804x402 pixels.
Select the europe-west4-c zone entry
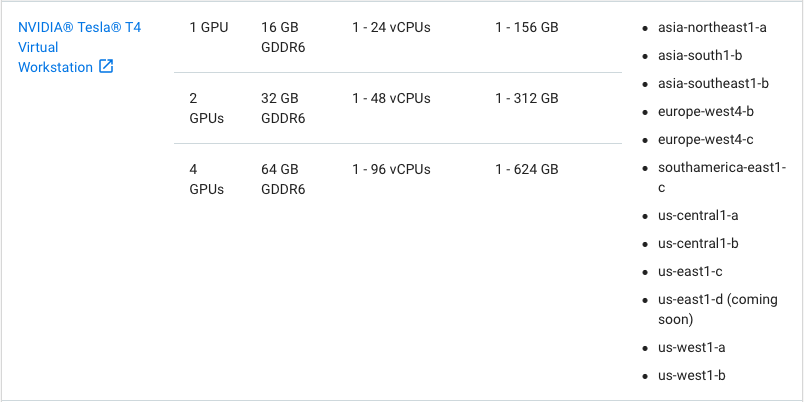click(x=706, y=139)
